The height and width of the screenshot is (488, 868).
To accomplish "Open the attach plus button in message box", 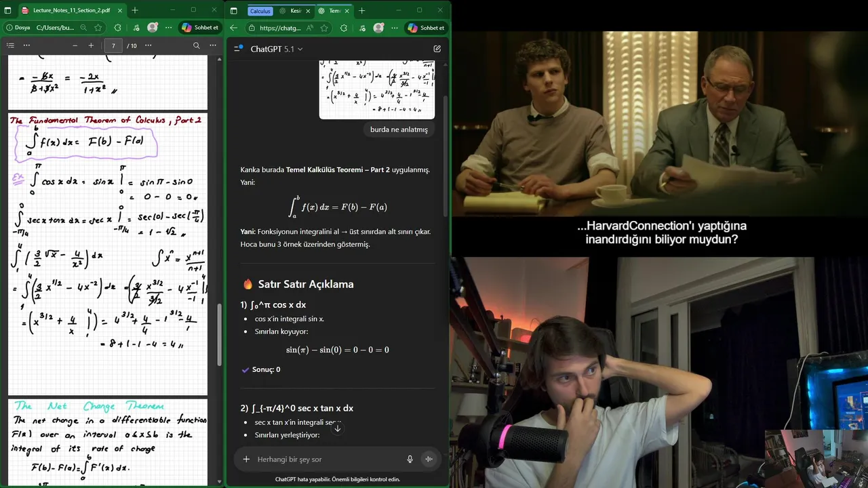I will click(246, 459).
